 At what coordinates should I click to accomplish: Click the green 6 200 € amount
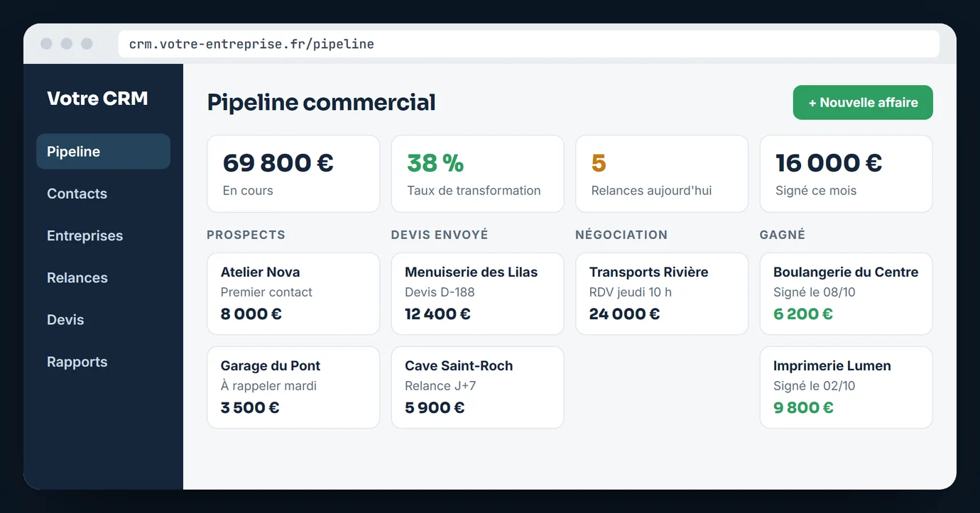tap(803, 314)
